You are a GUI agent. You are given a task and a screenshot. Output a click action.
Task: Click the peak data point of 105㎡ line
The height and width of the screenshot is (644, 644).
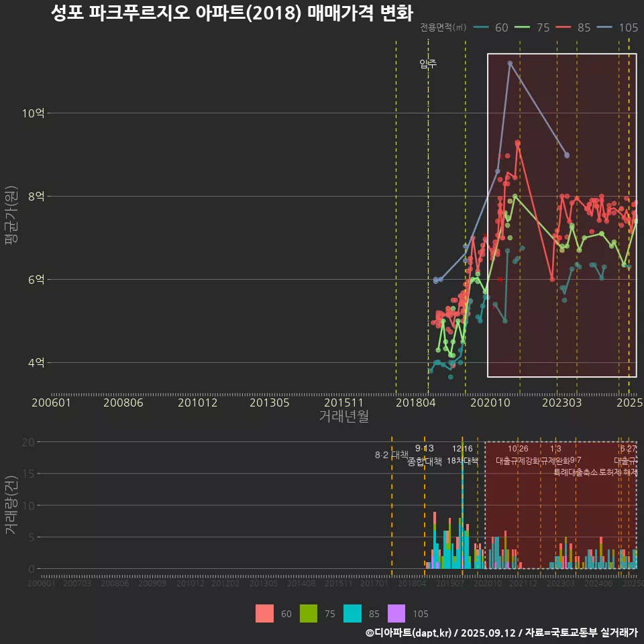point(510,63)
